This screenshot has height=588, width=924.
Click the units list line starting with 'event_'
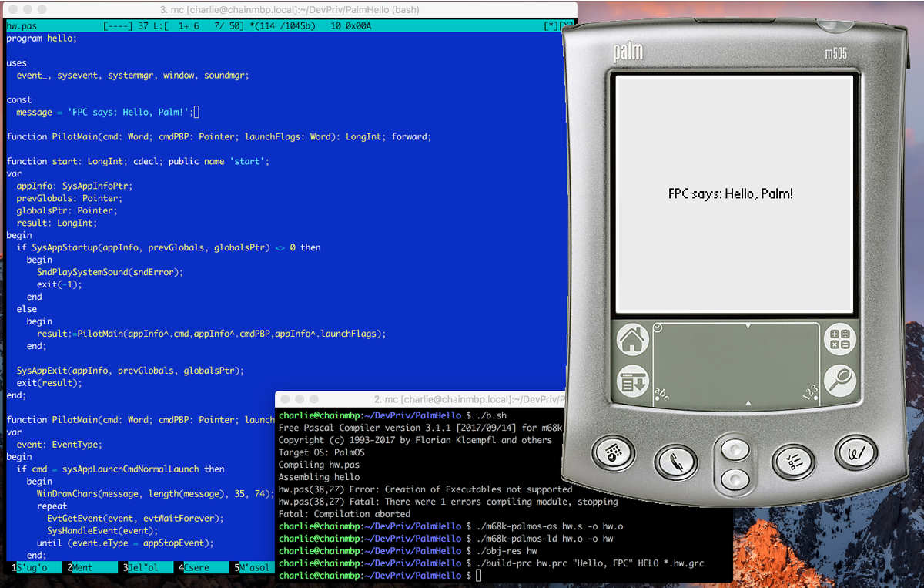pos(133,76)
